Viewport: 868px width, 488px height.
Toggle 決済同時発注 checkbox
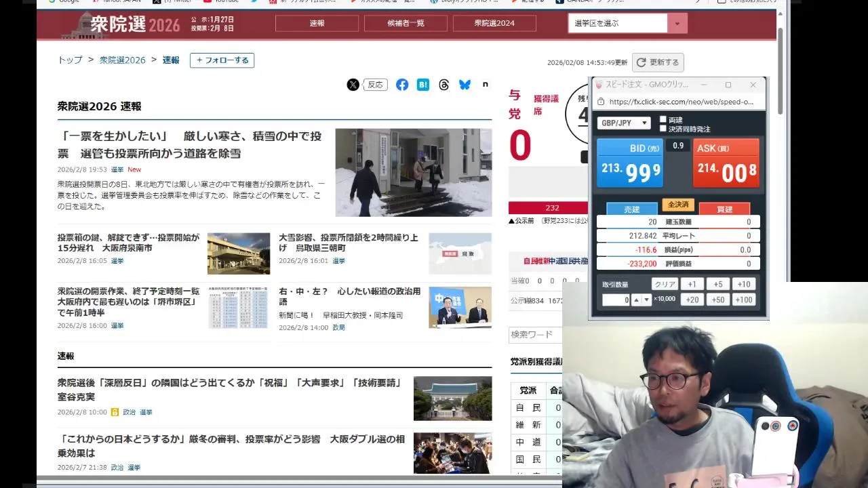pyautogui.click(x=663, y=128)
